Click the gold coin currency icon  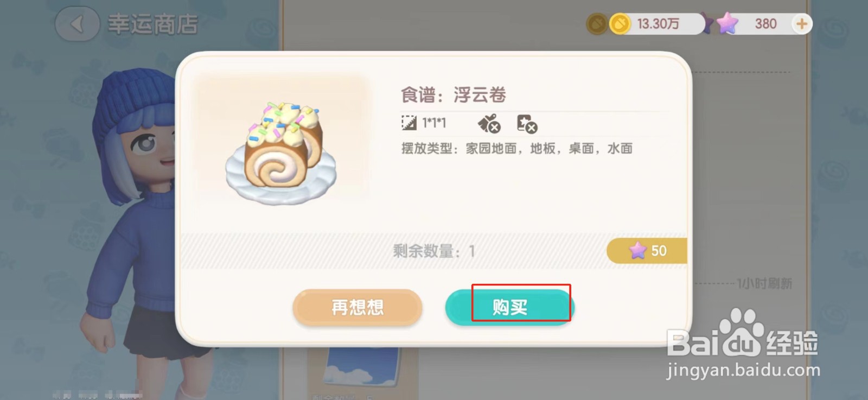pos(620,24)
